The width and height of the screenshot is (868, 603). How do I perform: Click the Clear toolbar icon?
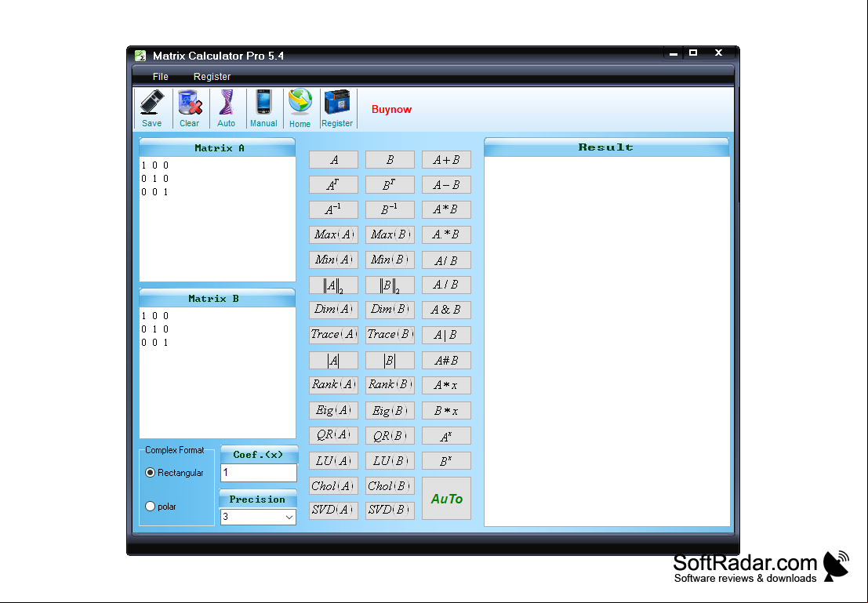189,108
